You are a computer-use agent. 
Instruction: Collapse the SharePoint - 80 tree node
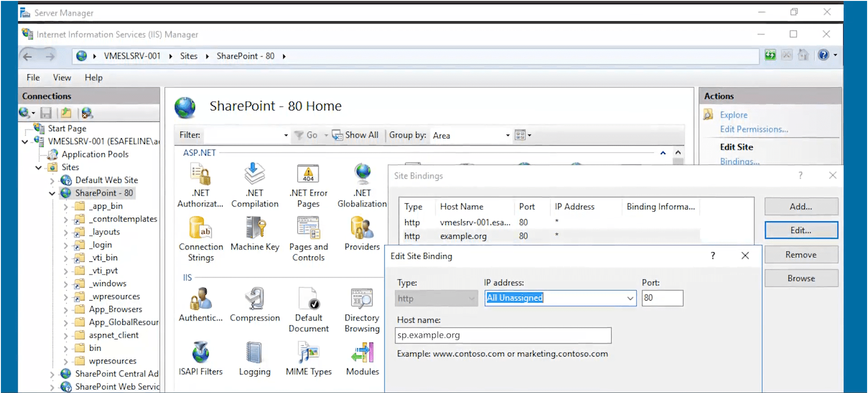(52, 193)
